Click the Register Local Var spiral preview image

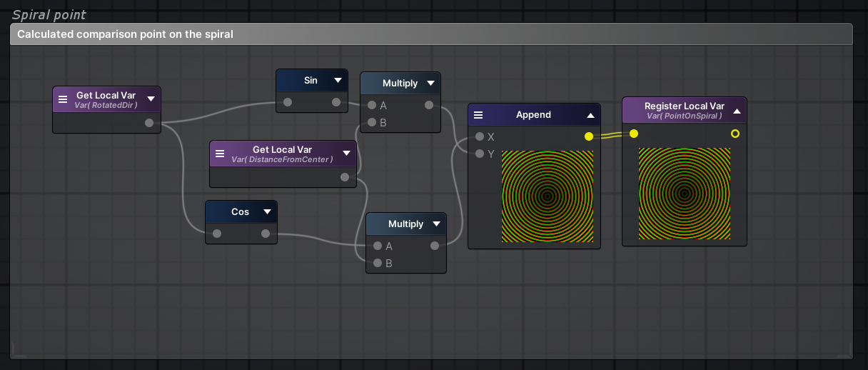click(x=684, y=194)
